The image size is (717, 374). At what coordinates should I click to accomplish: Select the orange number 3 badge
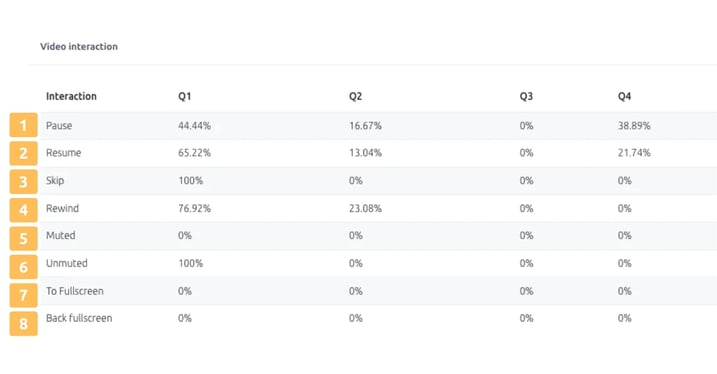[23, 182]
